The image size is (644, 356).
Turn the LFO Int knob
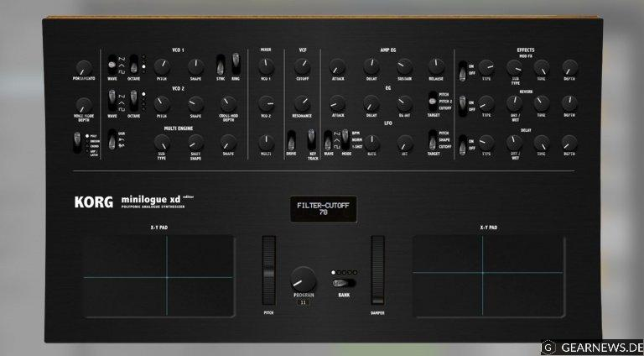[x=404, y=143]
